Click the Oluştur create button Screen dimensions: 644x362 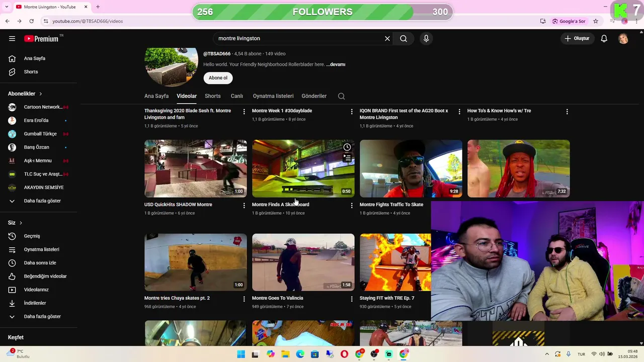pyautogui.click(x=577, y=39)
